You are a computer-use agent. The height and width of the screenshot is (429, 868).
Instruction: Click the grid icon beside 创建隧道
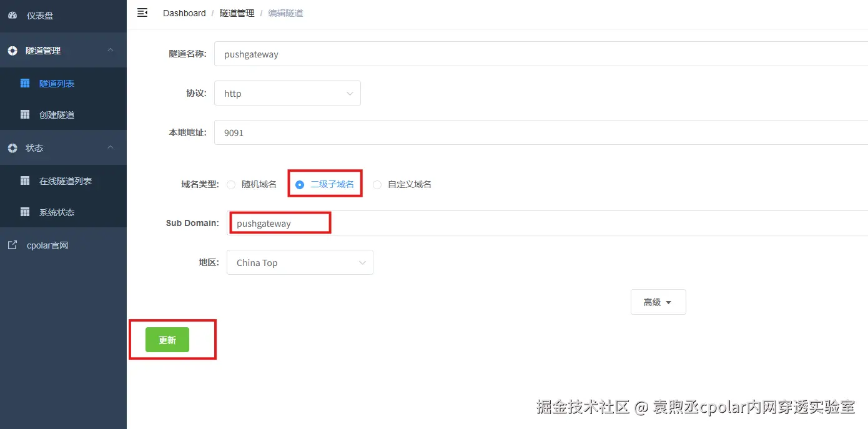[25, 114]
